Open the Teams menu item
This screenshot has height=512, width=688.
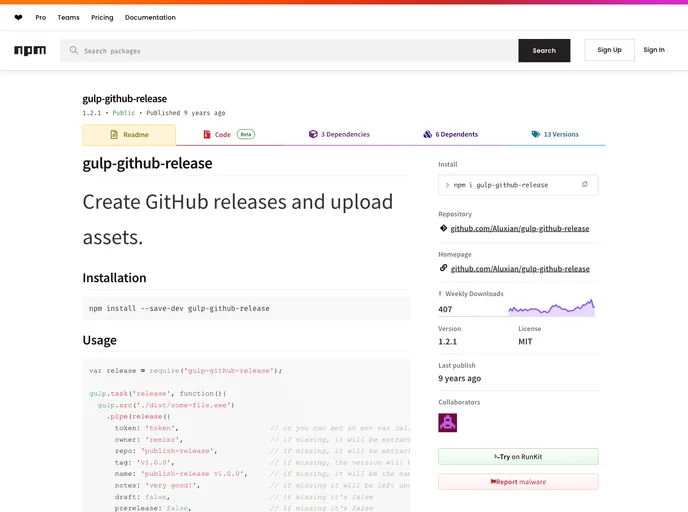pos(68,18)
